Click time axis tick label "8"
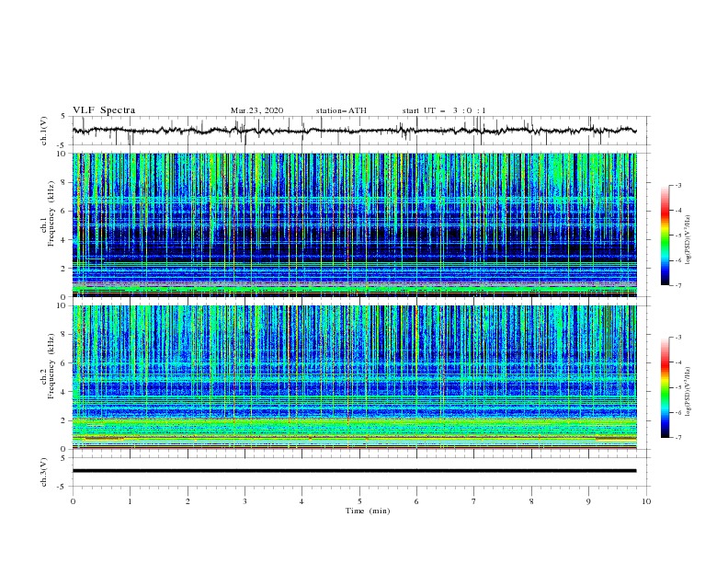Image resolution: width=728 pixels, height=563 pixels. pyautogui.click(x=531, y=501)
